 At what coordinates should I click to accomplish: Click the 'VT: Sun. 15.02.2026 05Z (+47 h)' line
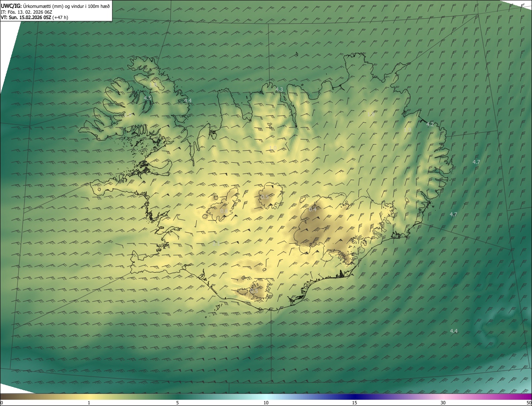[34, 17]
